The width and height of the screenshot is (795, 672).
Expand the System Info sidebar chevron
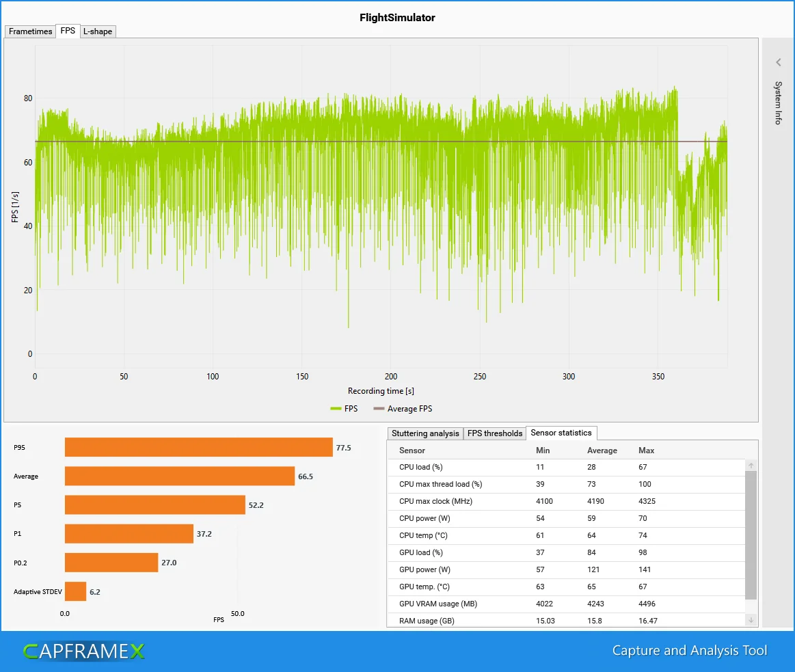pos(778,62)
